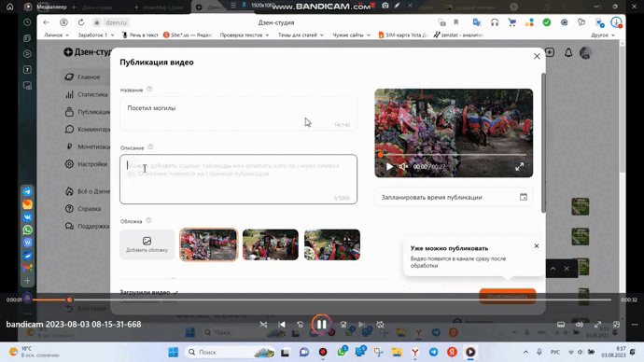644x362 pixels.
Task: Click the dzen.ru address bar
Action: (x=116, y=22)
